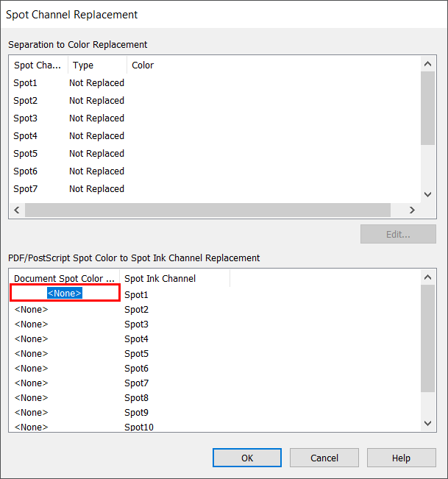Click the Spot Channel column header

tap(38, 65)
